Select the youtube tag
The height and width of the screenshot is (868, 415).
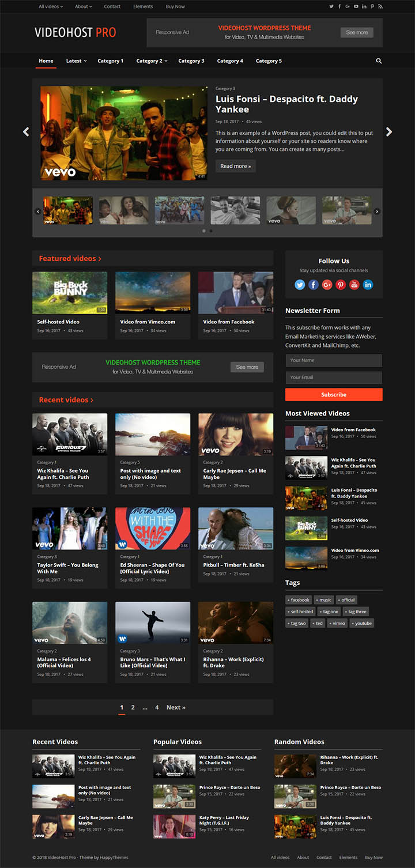362,623
